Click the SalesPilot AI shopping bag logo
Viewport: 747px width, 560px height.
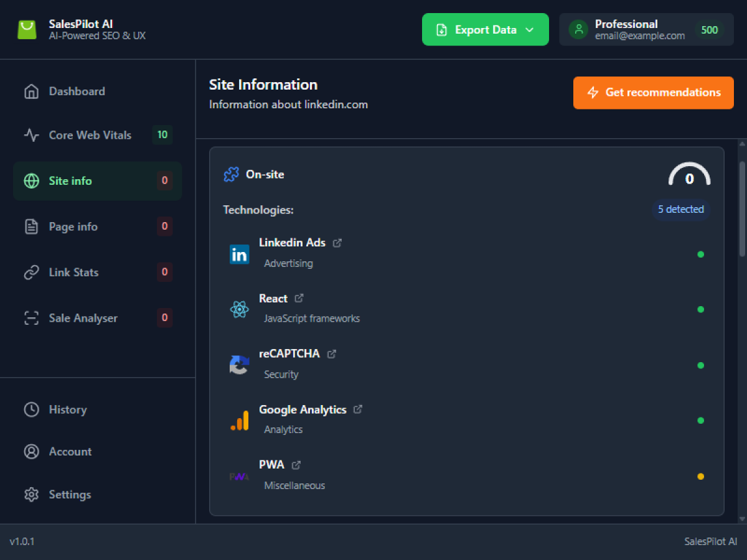click(27, 30)
